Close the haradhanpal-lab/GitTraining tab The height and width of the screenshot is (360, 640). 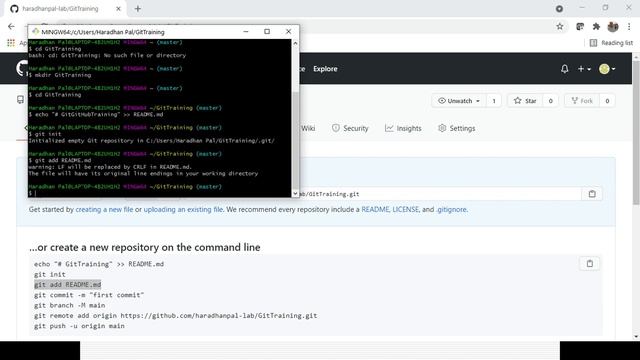click(118, 9)
